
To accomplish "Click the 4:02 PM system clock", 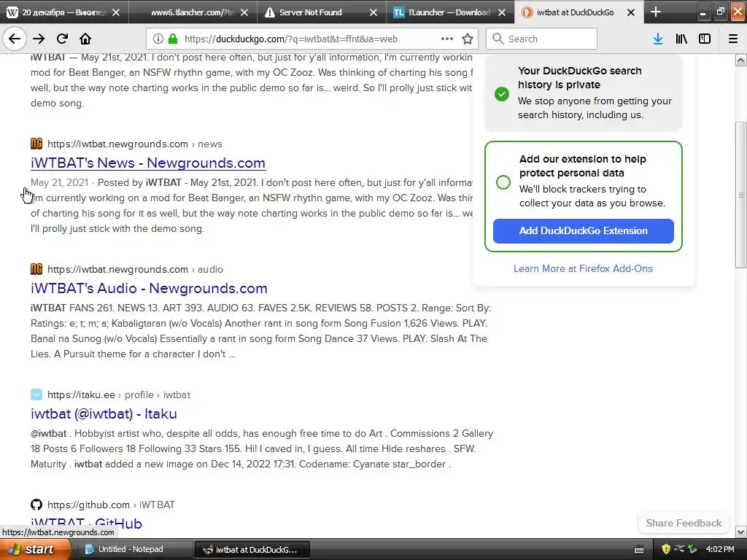I will 720,550.
